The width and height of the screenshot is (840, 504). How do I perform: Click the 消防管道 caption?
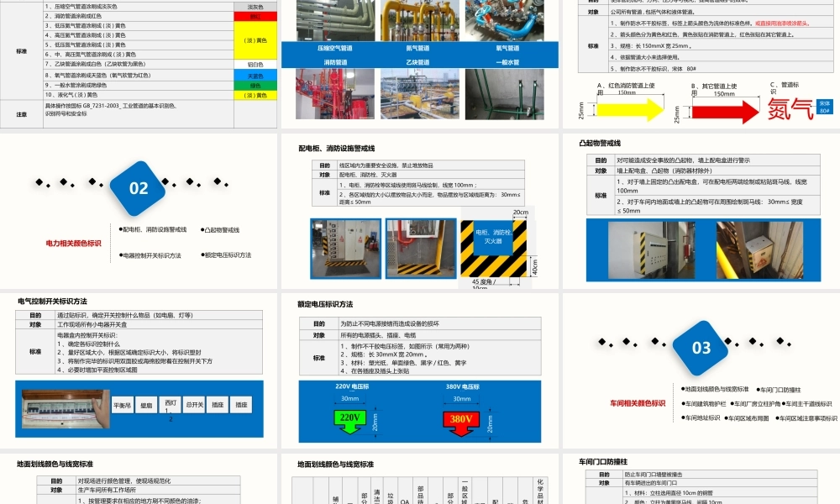click(335, 62)
